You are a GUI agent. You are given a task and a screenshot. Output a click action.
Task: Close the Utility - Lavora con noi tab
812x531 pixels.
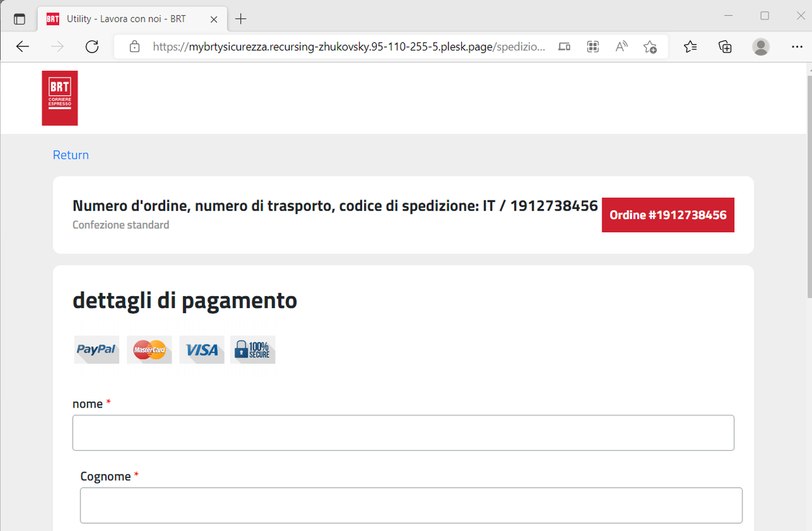click(x=214, y=19)
